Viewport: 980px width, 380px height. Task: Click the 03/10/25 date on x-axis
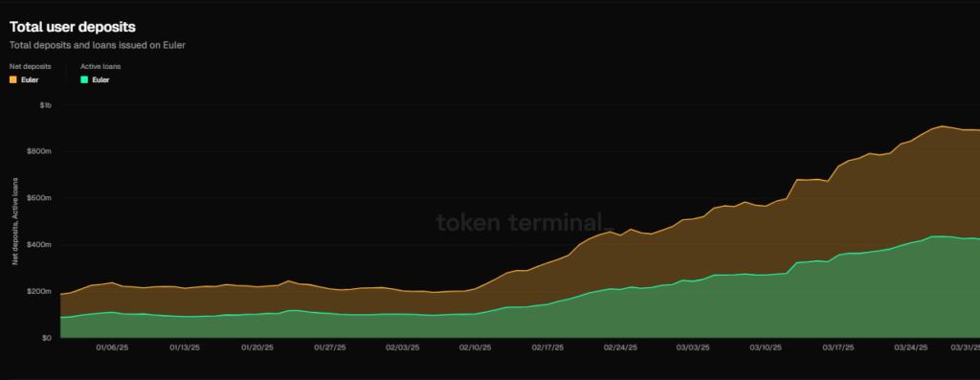tap(767, 346)
